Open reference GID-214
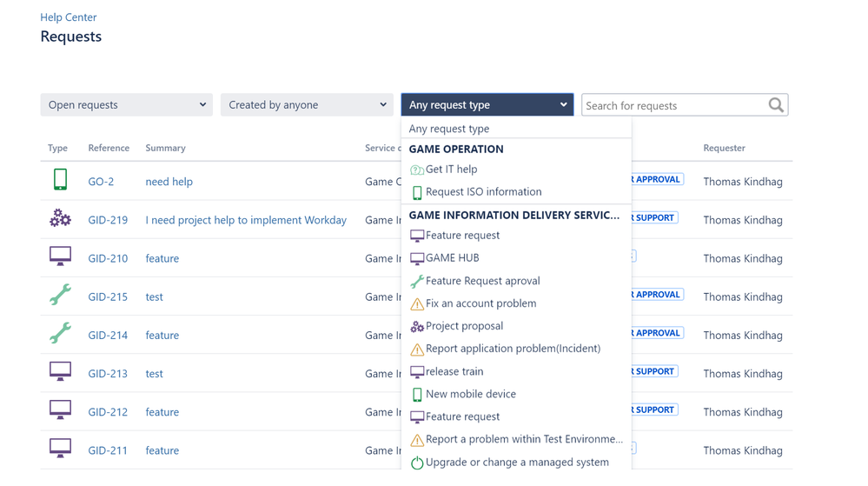Viewport: 868px width, 486px height. [x=108, y=336]
